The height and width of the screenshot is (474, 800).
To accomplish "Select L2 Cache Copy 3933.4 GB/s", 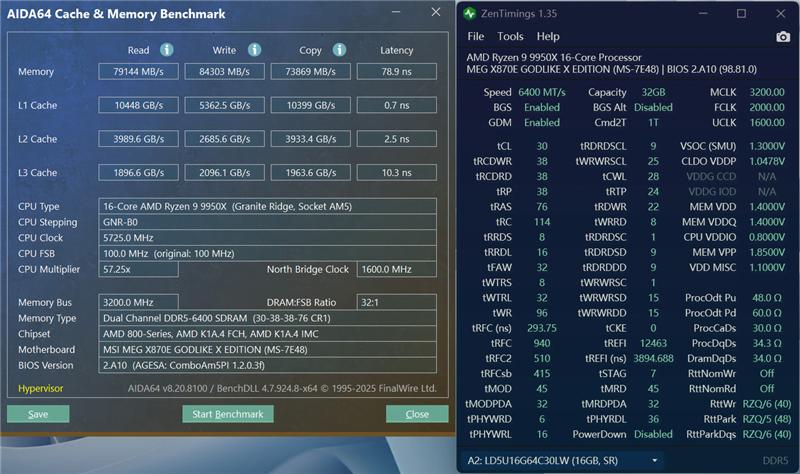I will [311, 139].
